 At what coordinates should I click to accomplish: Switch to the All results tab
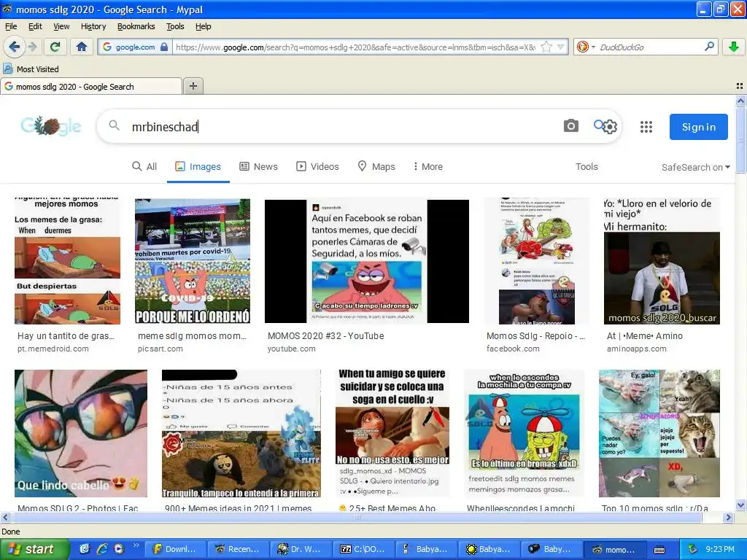(x=144, y=166)
